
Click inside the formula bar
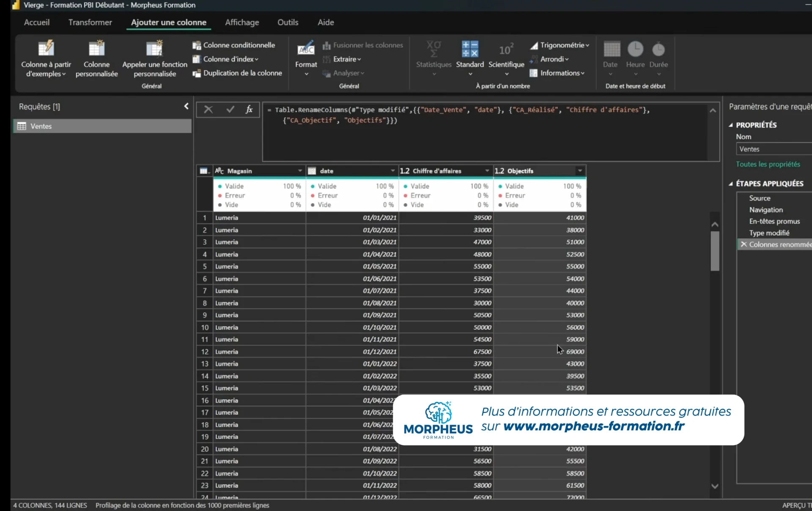(484, 132)
